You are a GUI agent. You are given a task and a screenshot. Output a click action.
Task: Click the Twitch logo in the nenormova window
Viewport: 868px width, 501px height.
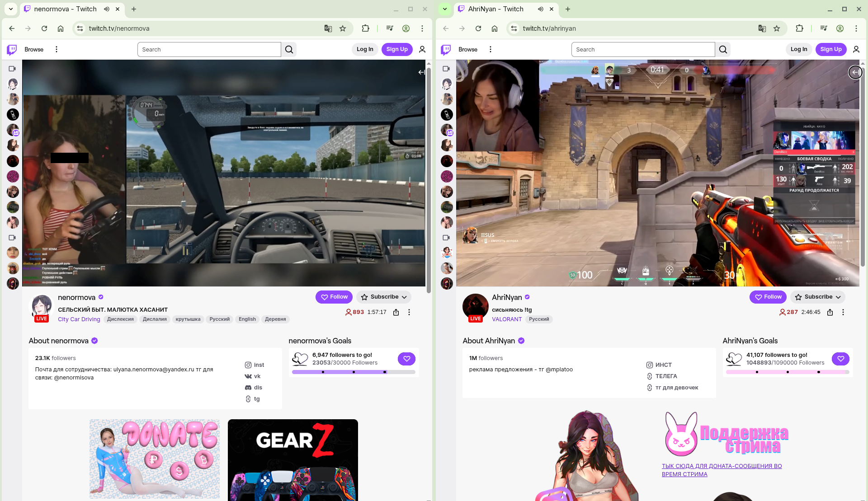12,49
